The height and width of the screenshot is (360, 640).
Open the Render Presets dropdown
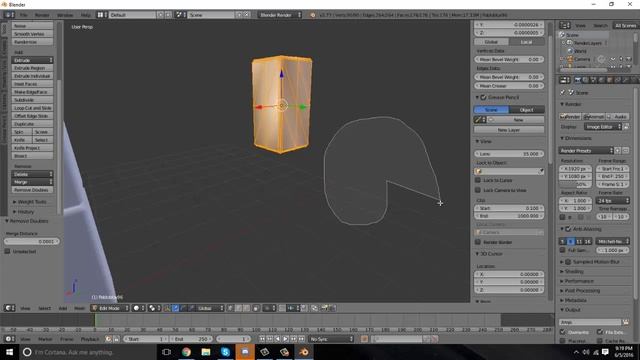pyautogui.click(x=586, y=151)
